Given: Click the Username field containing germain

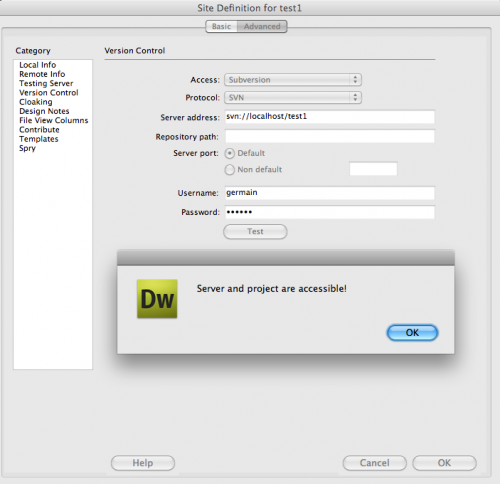Looking at the screenshot, I should coord(330,193).
